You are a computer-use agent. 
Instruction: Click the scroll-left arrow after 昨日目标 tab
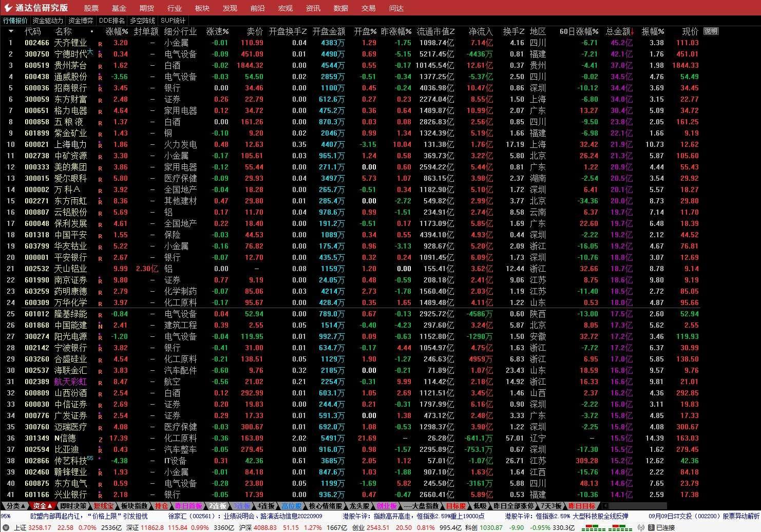coord(605,506)
